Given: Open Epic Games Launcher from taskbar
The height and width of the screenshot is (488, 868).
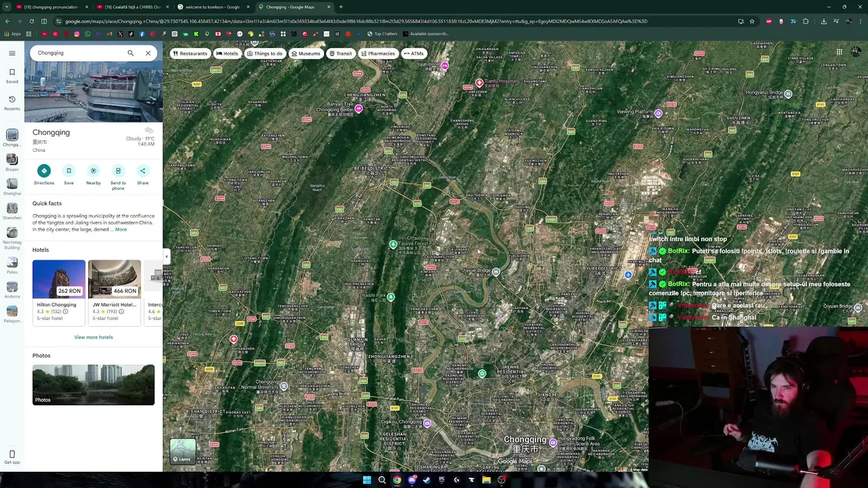Looking at the screenshot, I should (441, 480).
